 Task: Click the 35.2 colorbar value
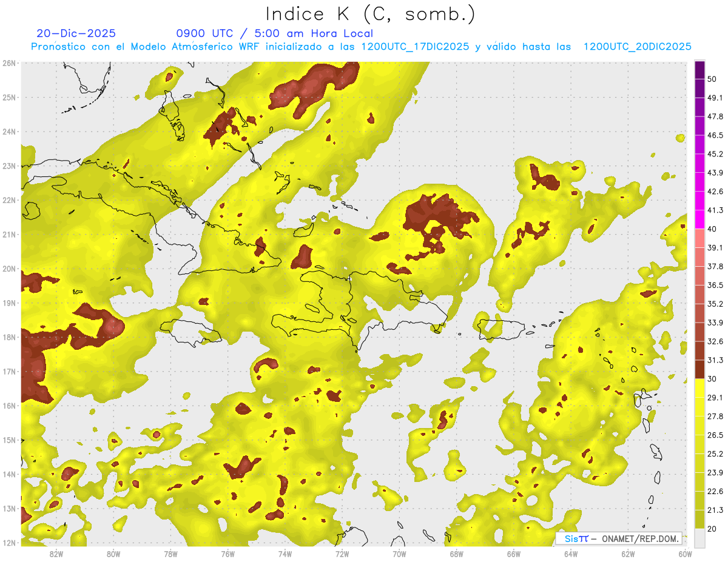click(715, 304)
